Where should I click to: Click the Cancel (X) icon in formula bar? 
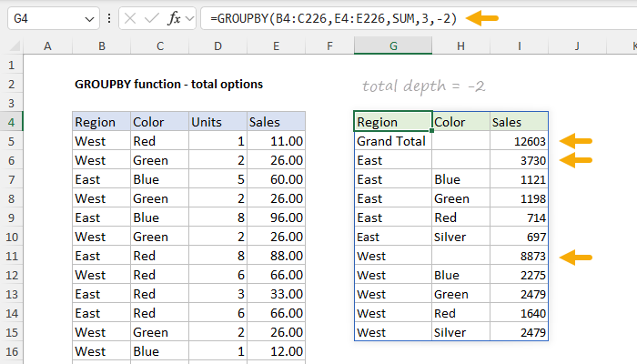point(132,18)
